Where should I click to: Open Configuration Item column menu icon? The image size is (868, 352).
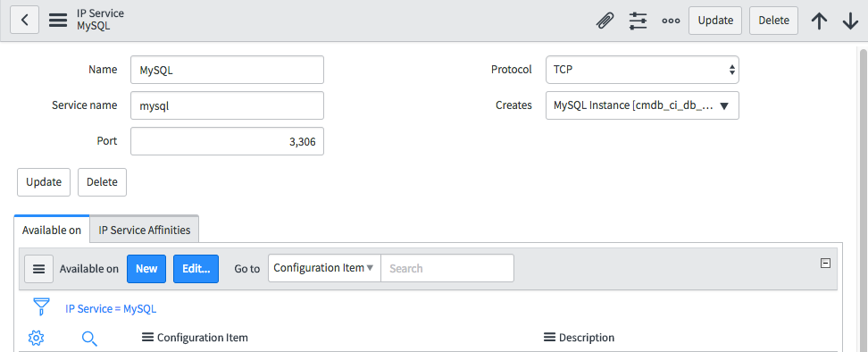(148, 337)
